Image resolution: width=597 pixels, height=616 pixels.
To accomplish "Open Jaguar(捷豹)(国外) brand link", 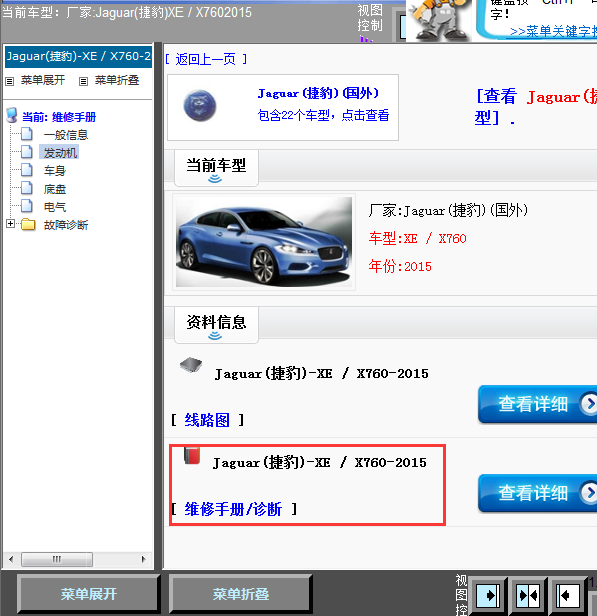I will 318,94.
